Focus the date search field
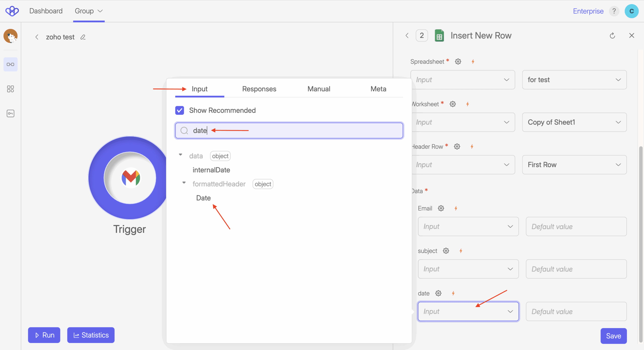The image size is (644, 350). click(289, 131)
